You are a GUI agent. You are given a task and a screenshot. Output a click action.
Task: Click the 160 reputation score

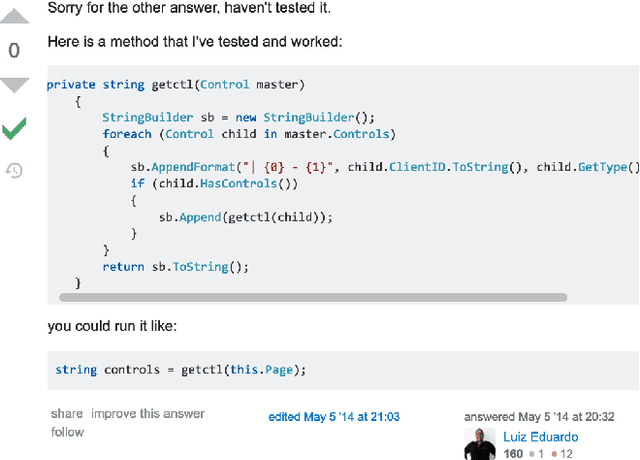(513, 454)
